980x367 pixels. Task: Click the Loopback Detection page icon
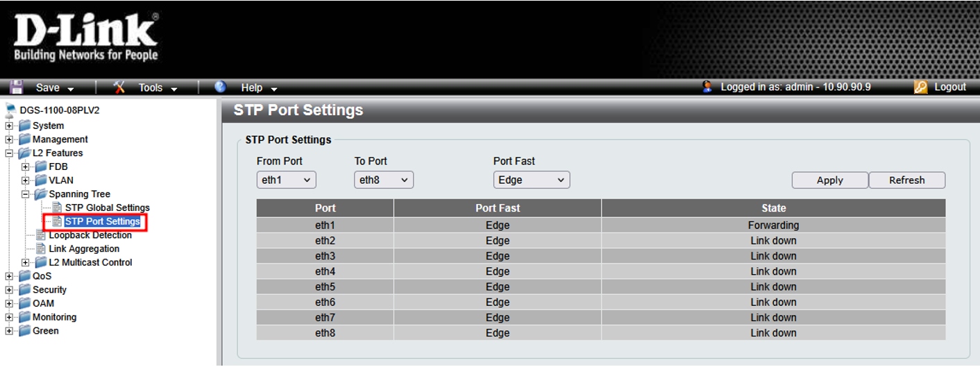(x=41, y=235)
